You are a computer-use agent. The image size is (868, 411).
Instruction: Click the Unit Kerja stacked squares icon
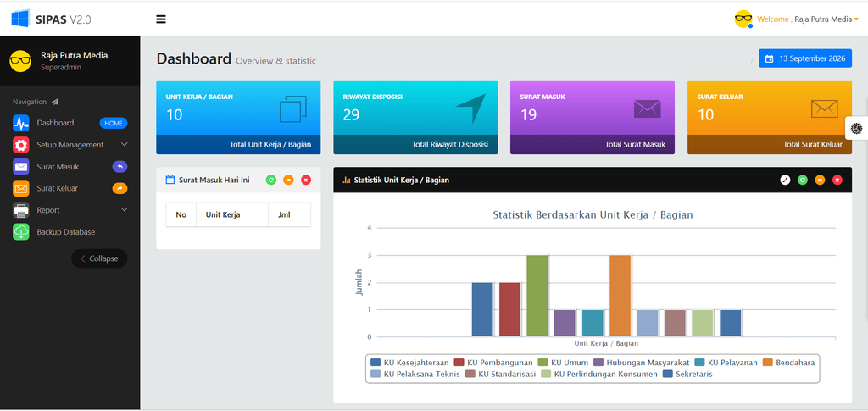tap(292, 109)
